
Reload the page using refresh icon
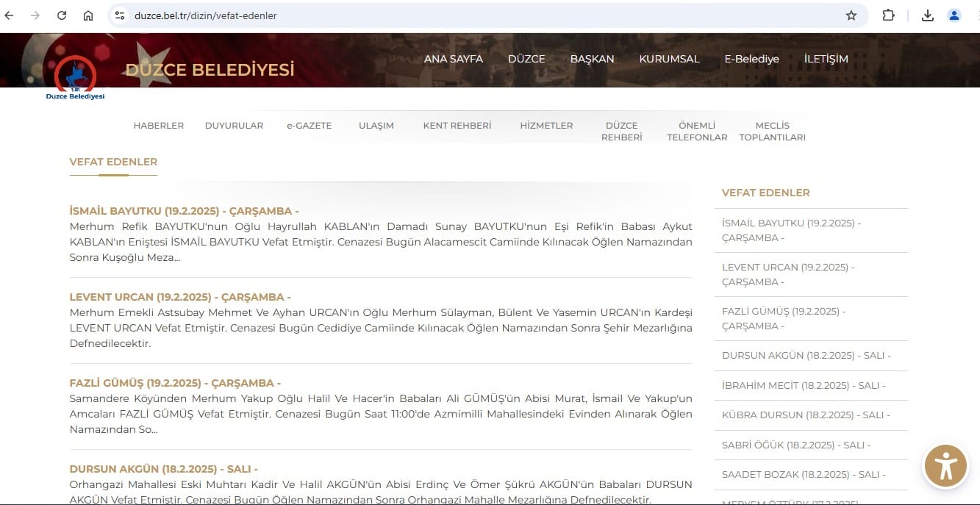[x=62, y=15]
